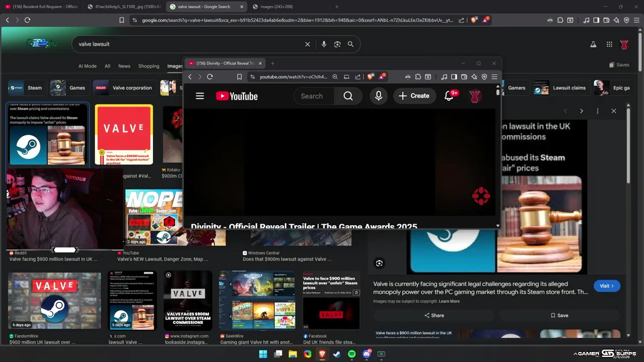
Task: Open the Google apps grid
Action: click(x=609, y=44)
